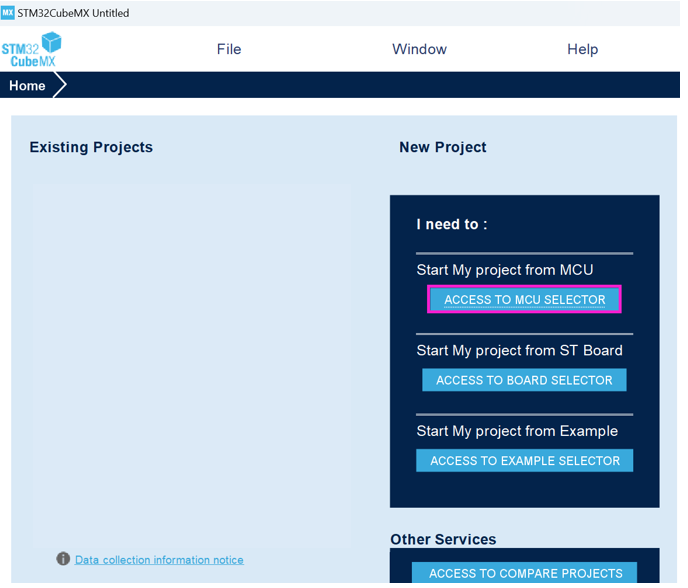Image resolution: width=688 pixels, height=588 pixels.
Task: Click the New Project heading
Action: [x=443, y=147]
